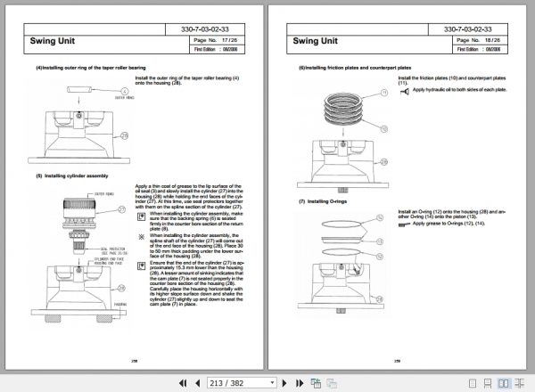
Task: Jump to the last page of the document
Action: pos(300,383)
